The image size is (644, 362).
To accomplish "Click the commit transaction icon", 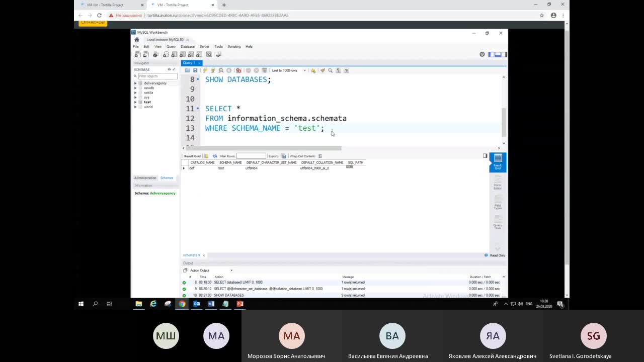I will coord(248,70).
